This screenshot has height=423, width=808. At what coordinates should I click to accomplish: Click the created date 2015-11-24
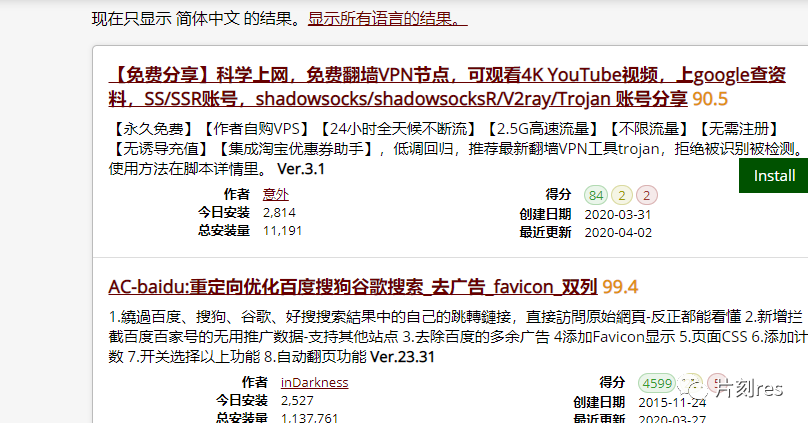click(x=672, y=402)
